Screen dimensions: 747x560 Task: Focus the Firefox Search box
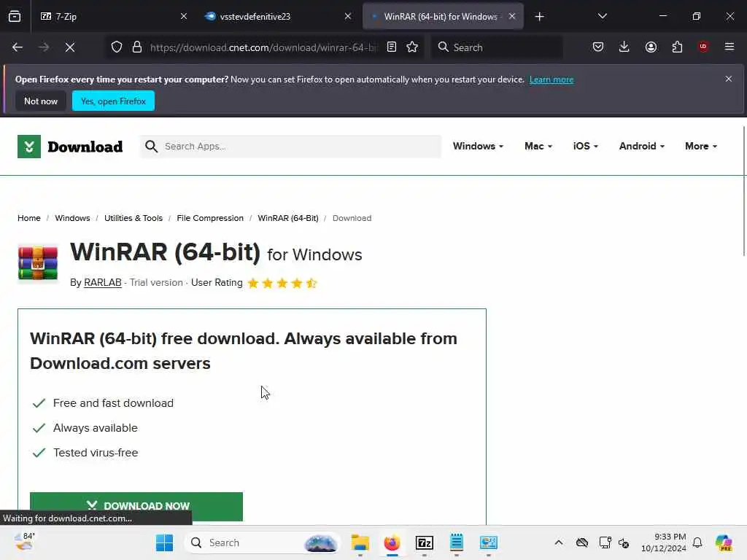point(496,47)
